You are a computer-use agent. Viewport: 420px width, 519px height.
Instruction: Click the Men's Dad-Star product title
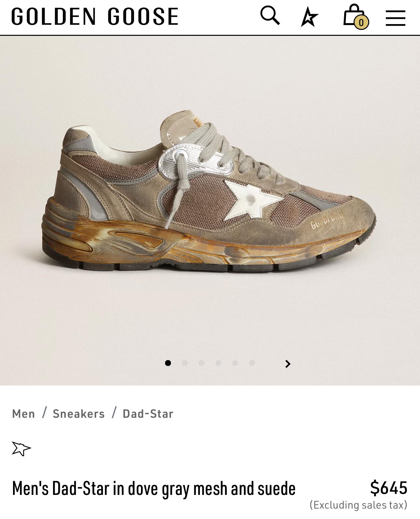pos(154,488)
